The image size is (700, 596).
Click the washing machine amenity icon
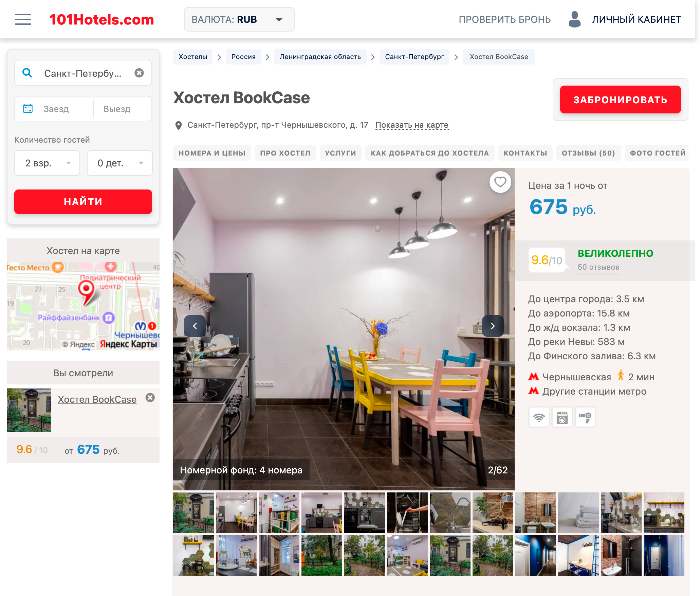(562, 417)
